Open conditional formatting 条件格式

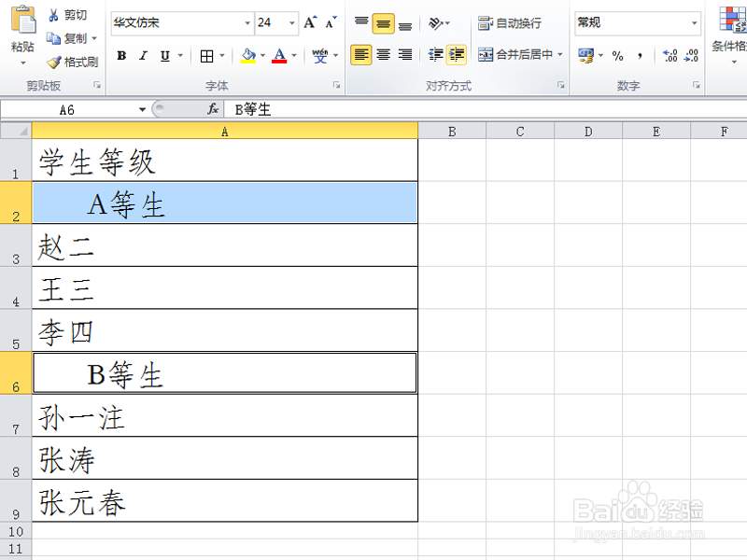coord(730,35)
